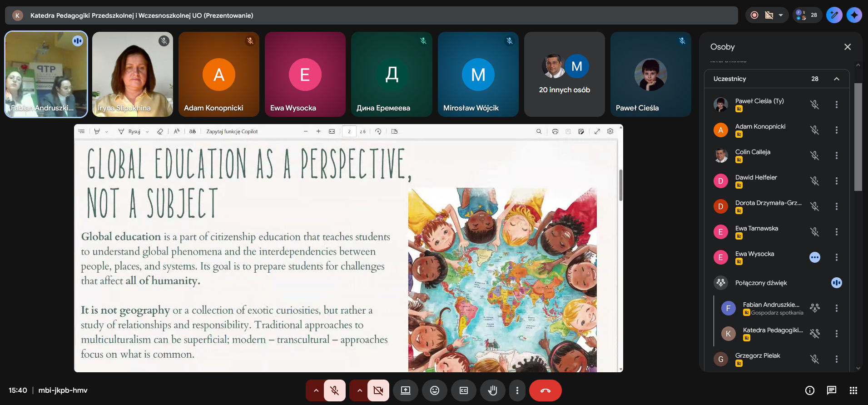
Task: Leave the call with red hang-up button
Action: coord(546,390)
